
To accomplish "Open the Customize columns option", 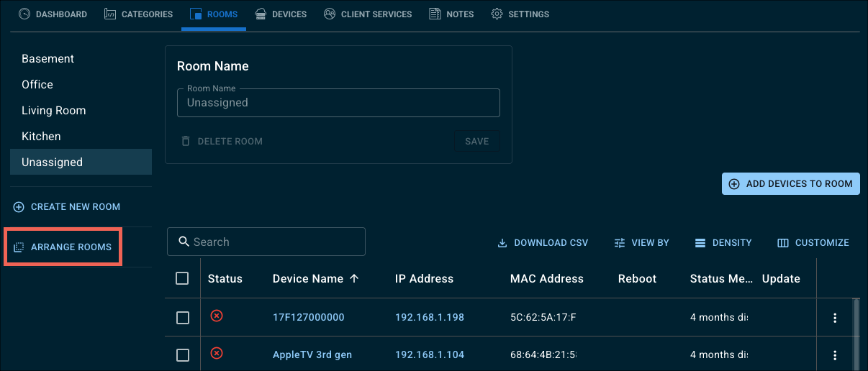I will (x=813, y=243).
